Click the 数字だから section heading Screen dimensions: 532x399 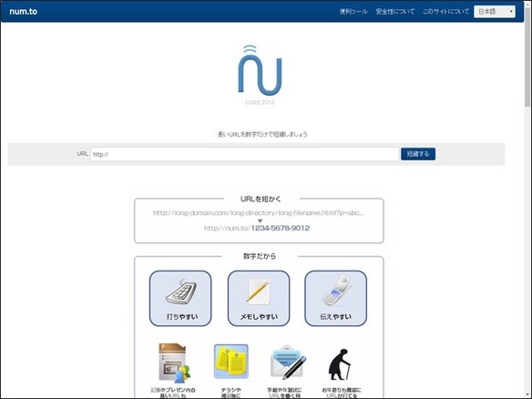click(260, 256)
